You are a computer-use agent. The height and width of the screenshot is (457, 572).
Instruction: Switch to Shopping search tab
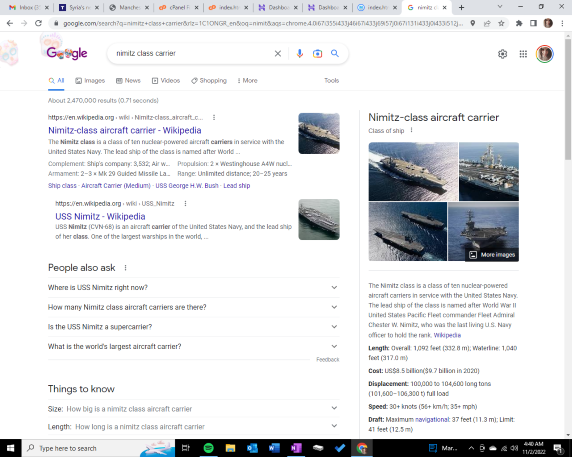209,81
